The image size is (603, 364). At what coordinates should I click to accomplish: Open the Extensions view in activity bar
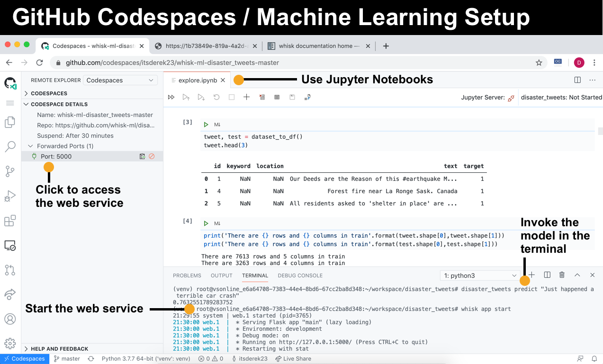[x=10, y=221]
